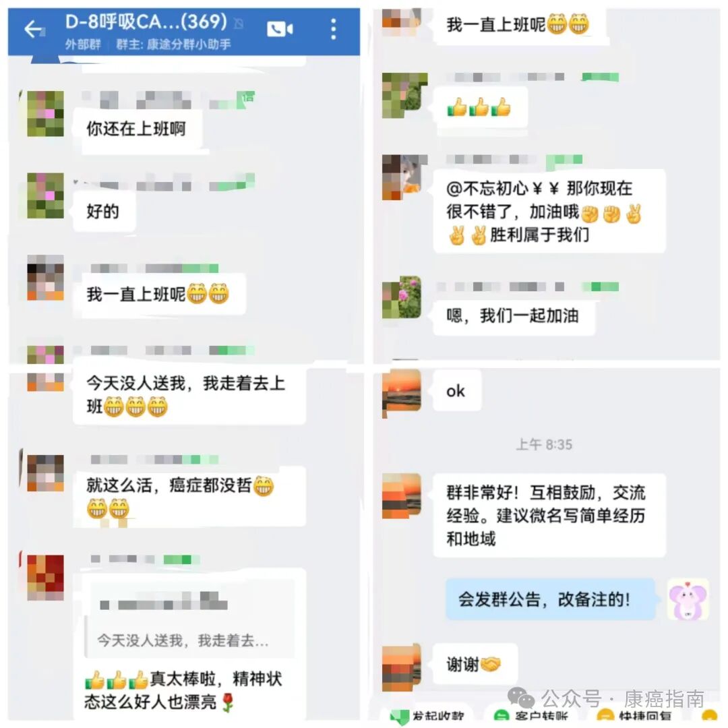Open the red pixelated avatar's profile
The image size is (728, 728).
(45, 578)
